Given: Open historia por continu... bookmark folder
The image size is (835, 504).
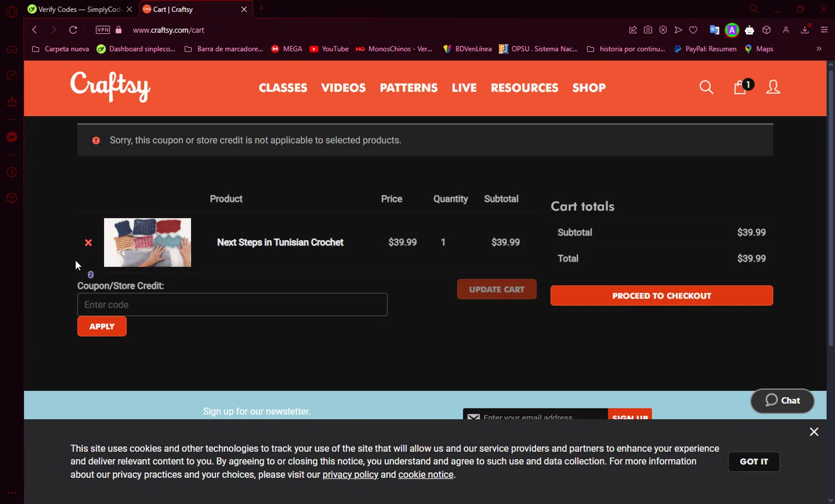Looking at the screenshot, I should [626, 49].
